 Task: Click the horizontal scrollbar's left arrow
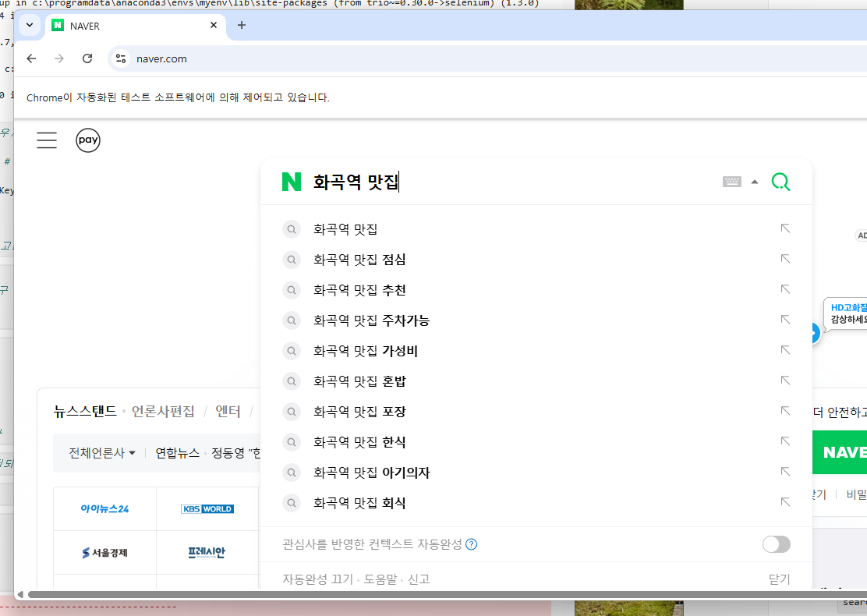pyautogui.click(x=20, y=594)
